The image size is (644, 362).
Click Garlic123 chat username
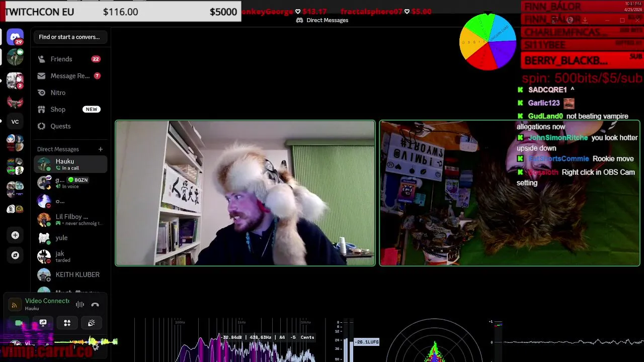544,103
